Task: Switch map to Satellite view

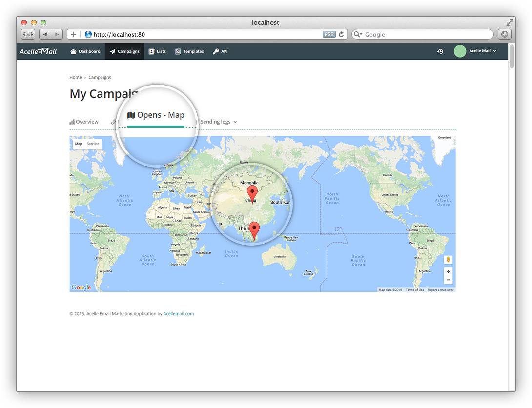Action: (93, 144)
